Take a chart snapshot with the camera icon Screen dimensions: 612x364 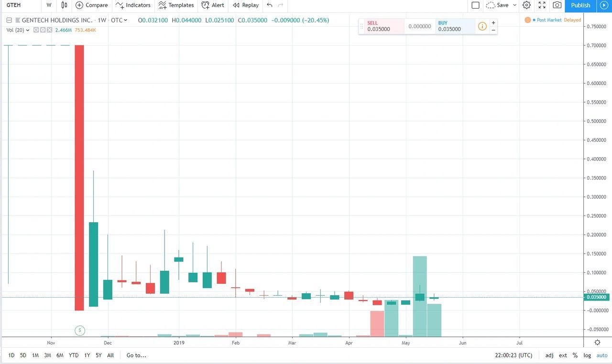pos(557,5)
